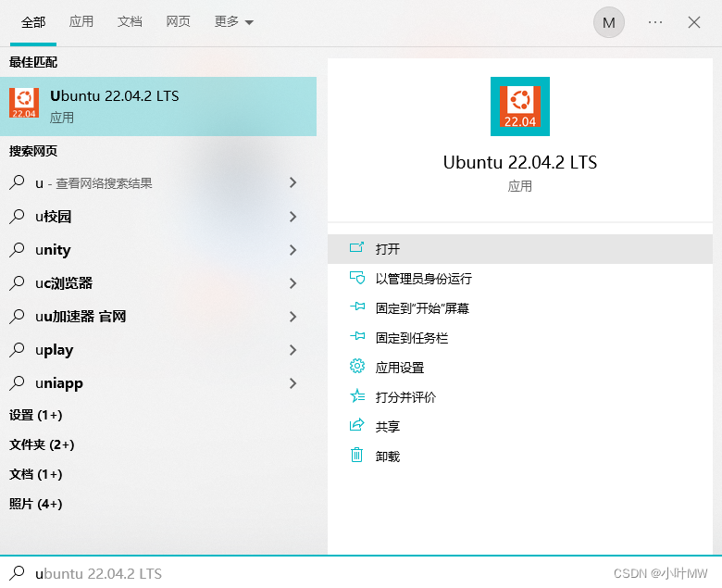Choose 打分并评价

520,397
